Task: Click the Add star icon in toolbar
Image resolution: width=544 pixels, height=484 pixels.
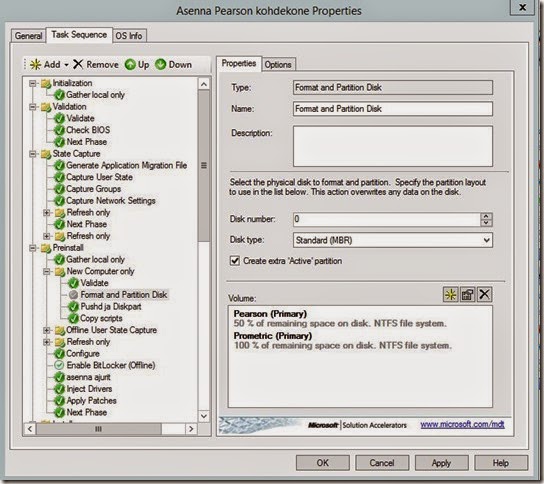Action: (35, 65)
